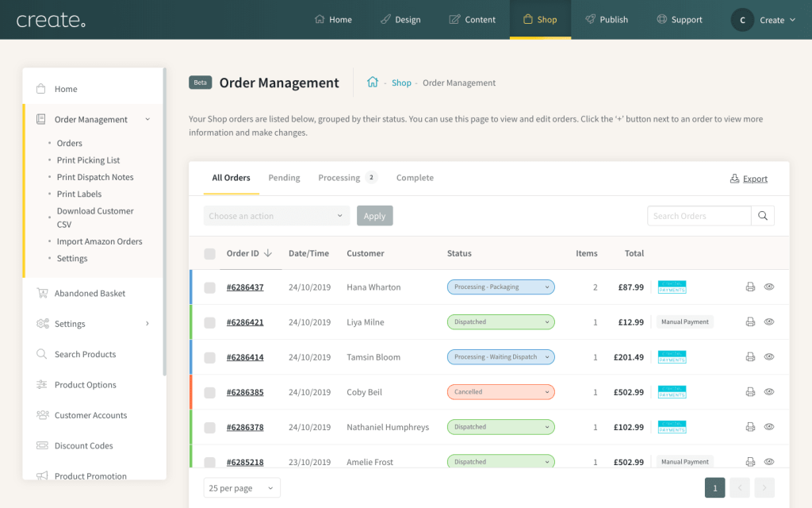Tick the checkbox for order #6286437

[x=210, y=288]
